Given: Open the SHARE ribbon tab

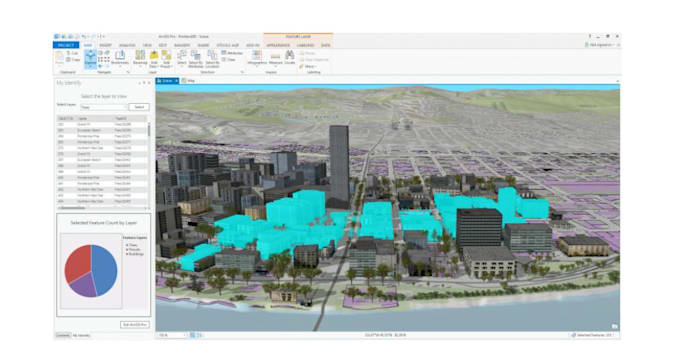Looking at the screenshot, I should pos(203,45).
